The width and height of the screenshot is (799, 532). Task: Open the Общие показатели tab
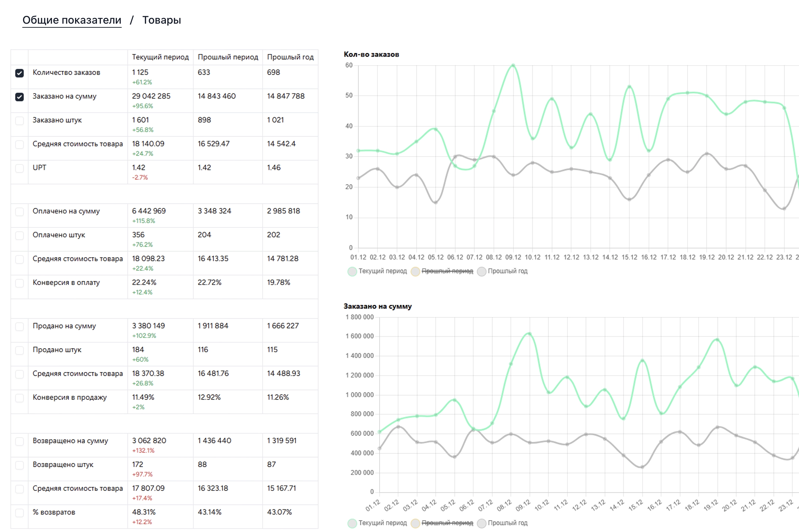click(x=72, y=20)
